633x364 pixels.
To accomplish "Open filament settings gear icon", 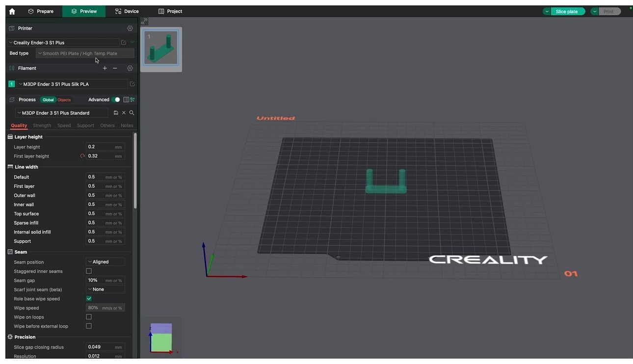I will 130,68.
